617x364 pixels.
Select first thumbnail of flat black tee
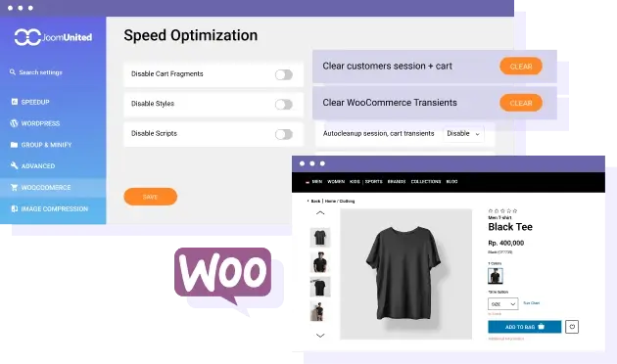tap(320, 238)
